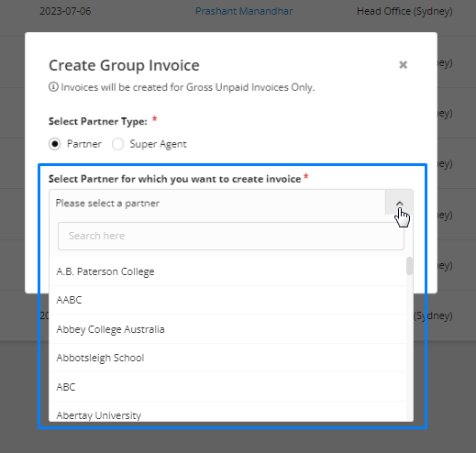Click the Search here input field
The width and height of the screenshot is (476, 453).
(231, 236)
